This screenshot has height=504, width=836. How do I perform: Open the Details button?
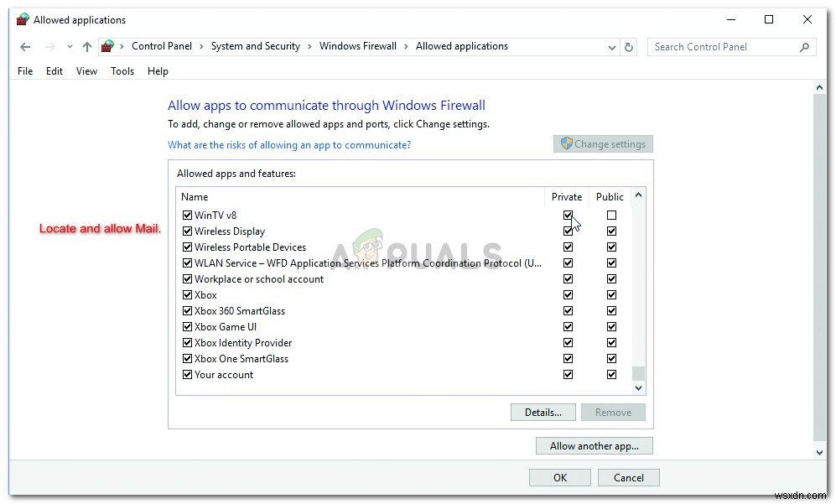(543, 413)
